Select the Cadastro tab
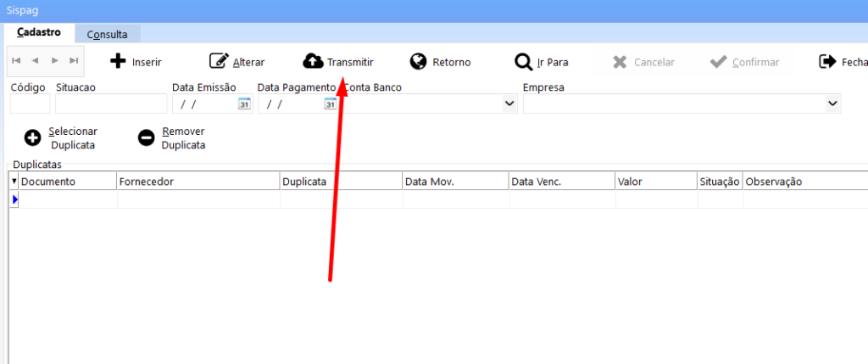Viewport: 868px width, 364px height. 38,34
